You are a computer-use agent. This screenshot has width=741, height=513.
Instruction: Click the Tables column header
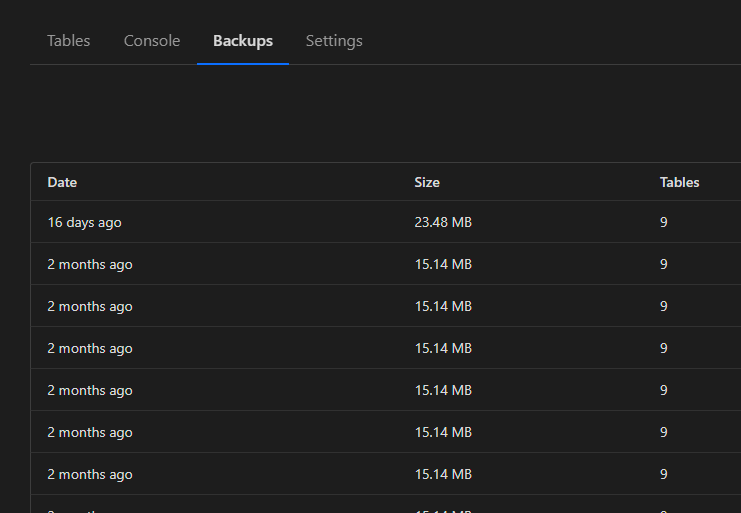point(679,182)
